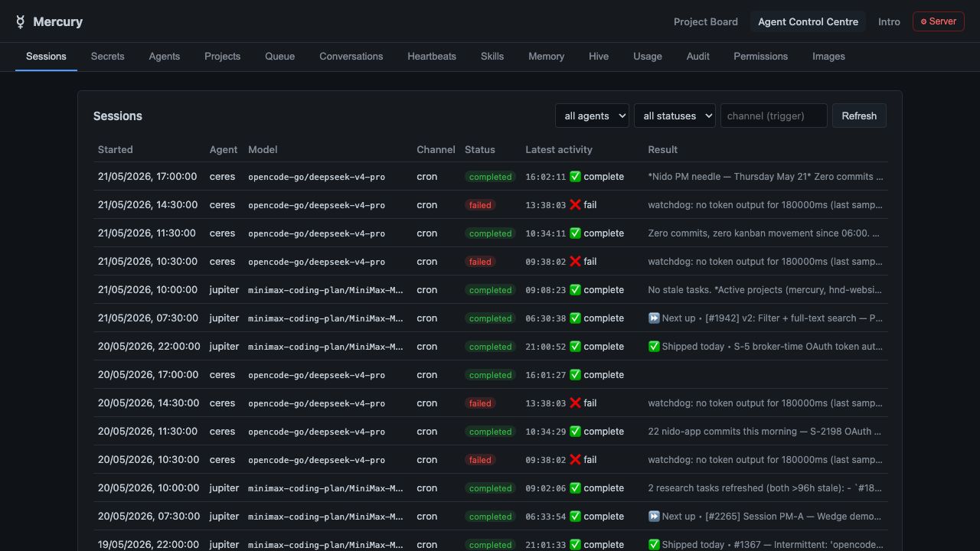The height and width of the screenshot is (551, 980).
Task: Click the Model column header
Action: coord(263,149)
